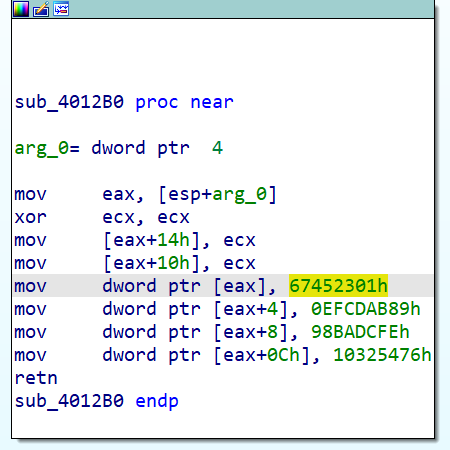Click the edit node pencil icon

pos(41,9)
